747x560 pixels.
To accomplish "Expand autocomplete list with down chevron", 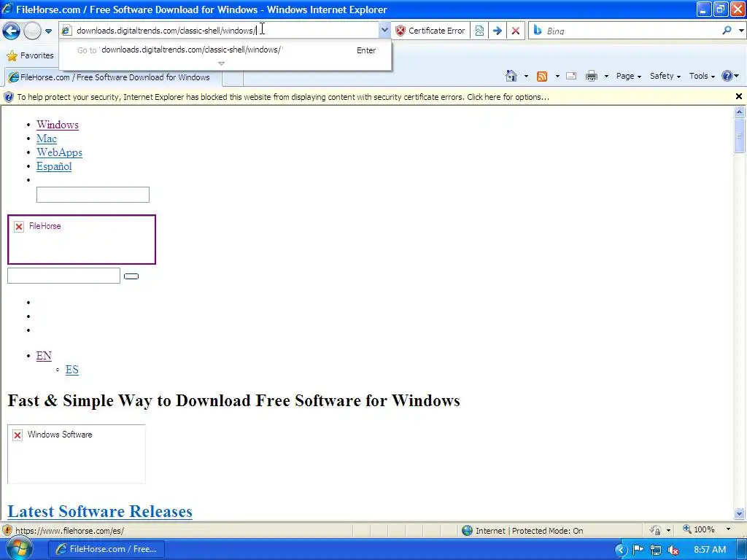I will click(x=221, y=63).
